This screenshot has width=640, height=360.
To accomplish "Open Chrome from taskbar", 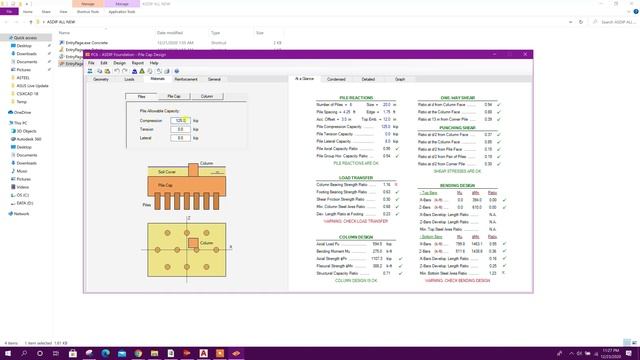I will (138, 353).
